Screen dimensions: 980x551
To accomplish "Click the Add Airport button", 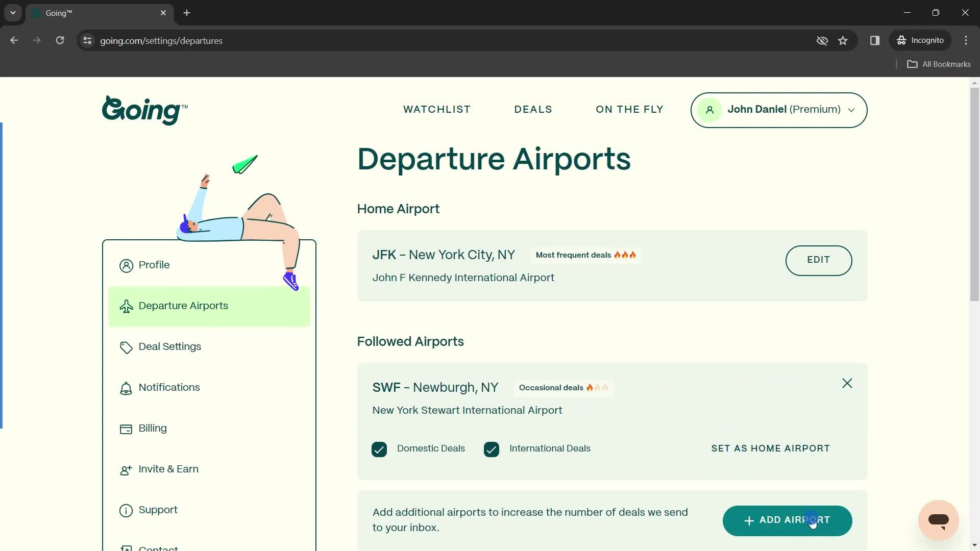I will 787,520.
